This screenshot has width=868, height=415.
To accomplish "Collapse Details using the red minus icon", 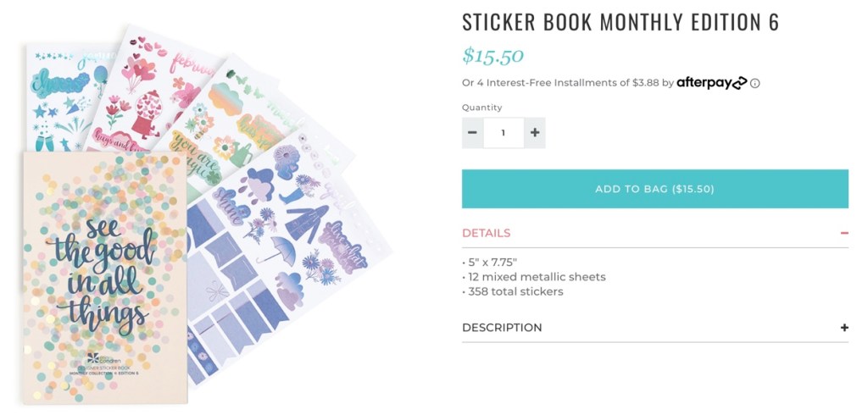I will pyautogui.click(x=844, y=233).
